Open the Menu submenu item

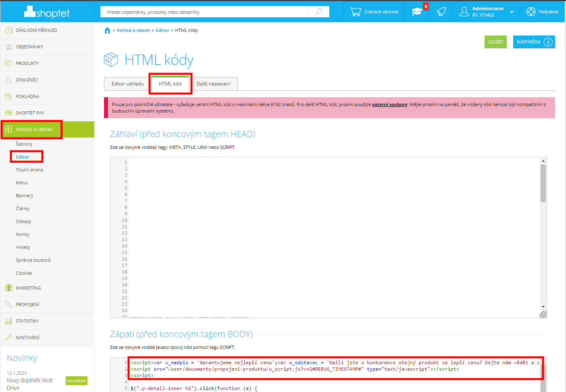click(22, 183)
